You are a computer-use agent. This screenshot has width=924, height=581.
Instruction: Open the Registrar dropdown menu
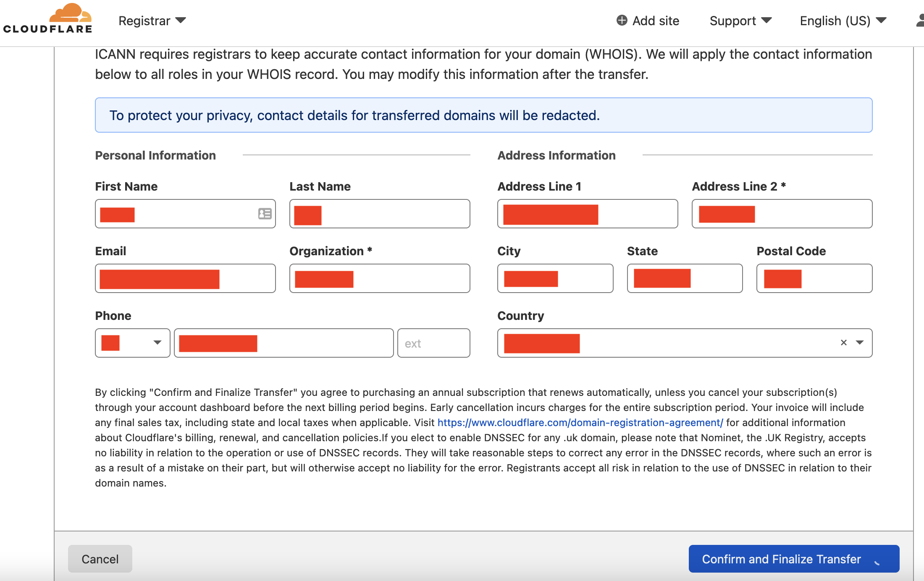152,21
